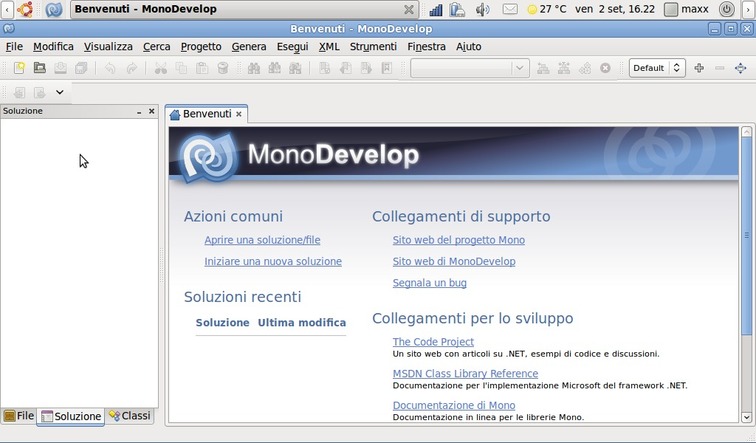Click the navigate forward icon in second toolbar

pyautogui.click(x=40, y=92)
